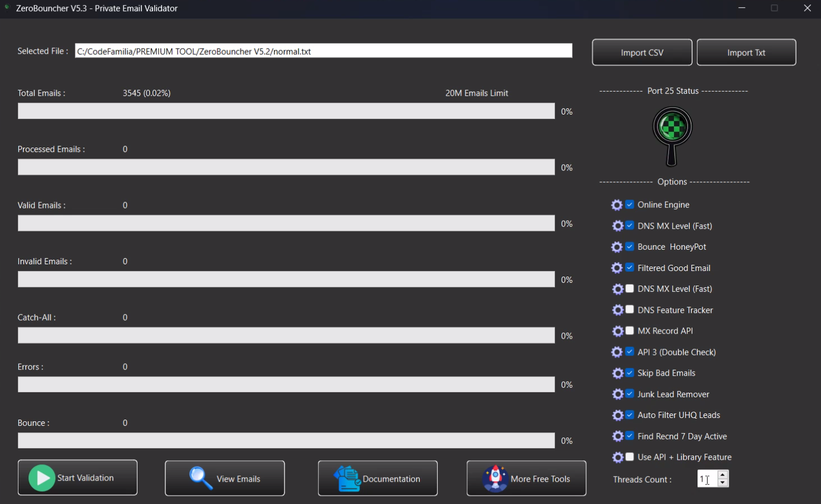Click the ZeroBouncer app icon in title bar
The width and height of the screenshot is (821, 504).
click(7, 8)
